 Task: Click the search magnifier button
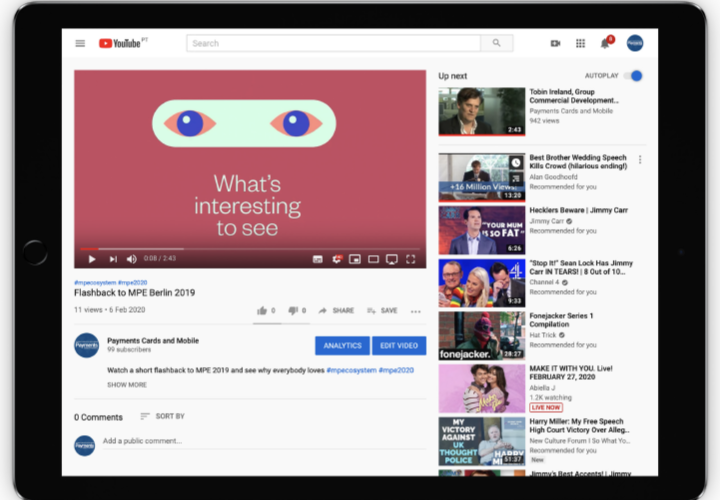pos(496,44)
